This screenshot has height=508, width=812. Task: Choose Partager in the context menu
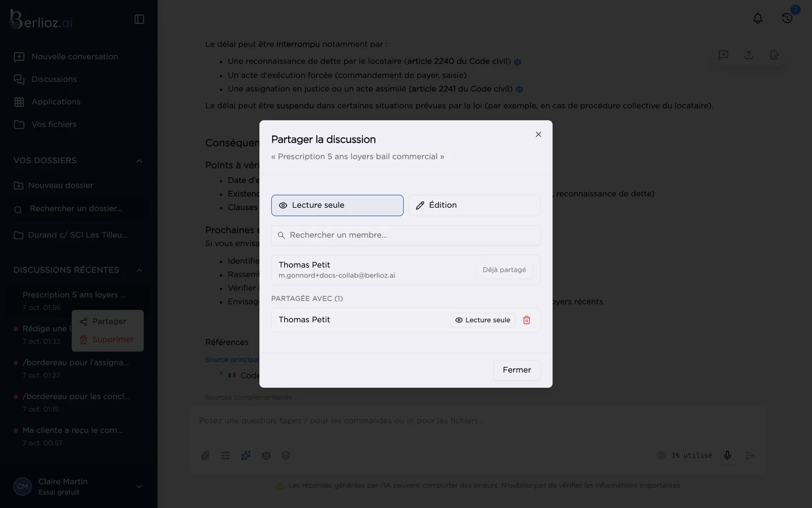[107, 322]
